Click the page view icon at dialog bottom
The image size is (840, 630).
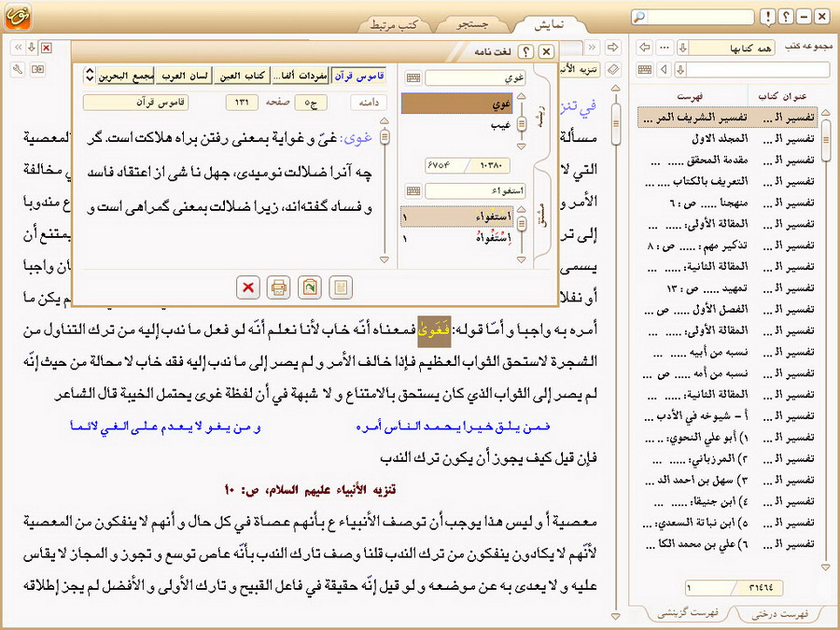coord(341,287)
